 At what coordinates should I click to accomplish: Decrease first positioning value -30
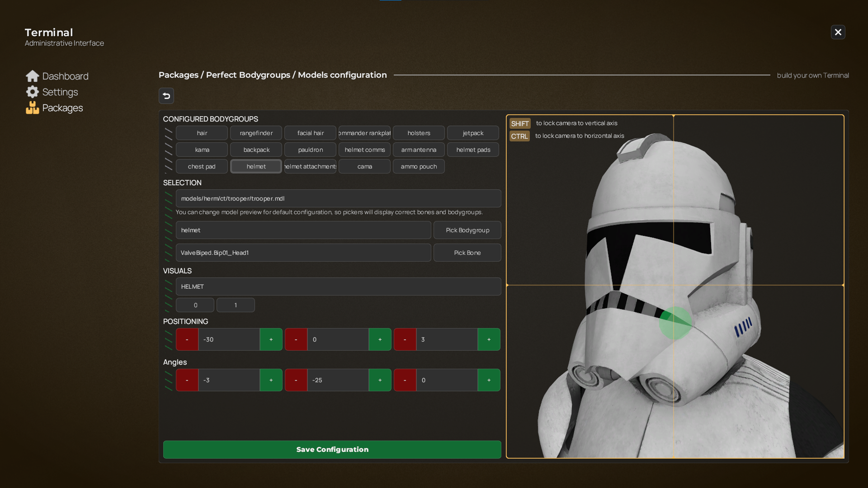(187, 339)
